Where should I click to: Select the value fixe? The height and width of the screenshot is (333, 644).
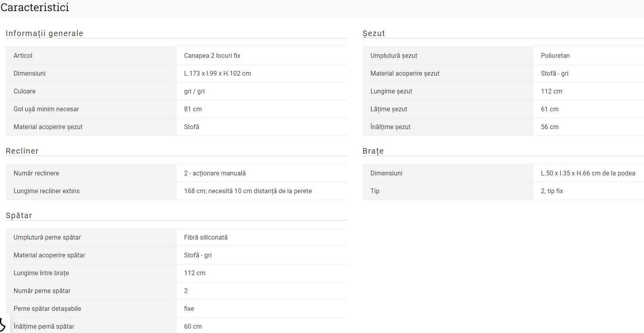tap(189, 308)
